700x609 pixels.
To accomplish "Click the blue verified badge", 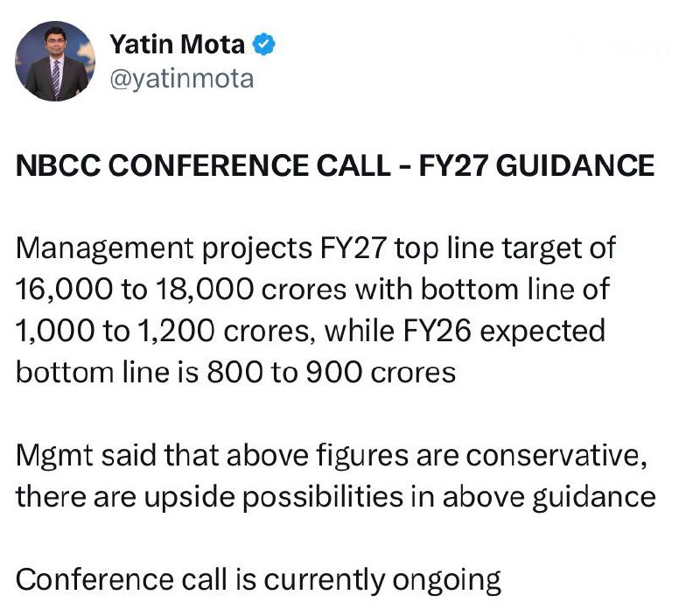I will click(263, 43).
